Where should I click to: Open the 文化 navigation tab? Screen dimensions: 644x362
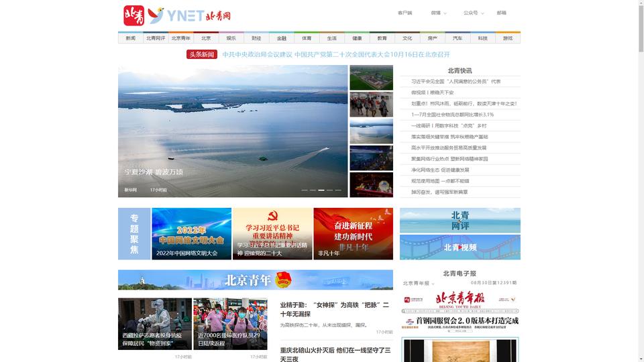click(407, 38)
